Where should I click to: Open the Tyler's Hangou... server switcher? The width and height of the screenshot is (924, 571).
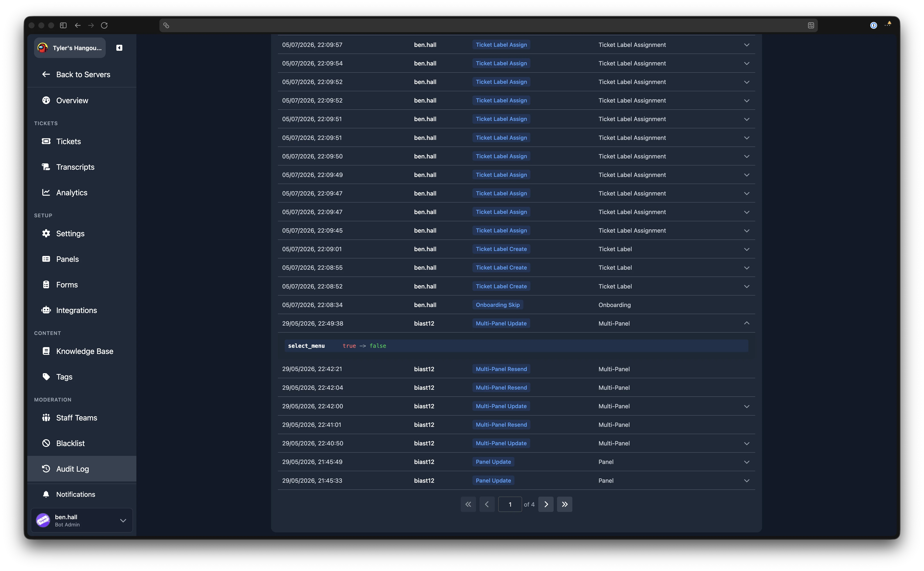[70, 48]
